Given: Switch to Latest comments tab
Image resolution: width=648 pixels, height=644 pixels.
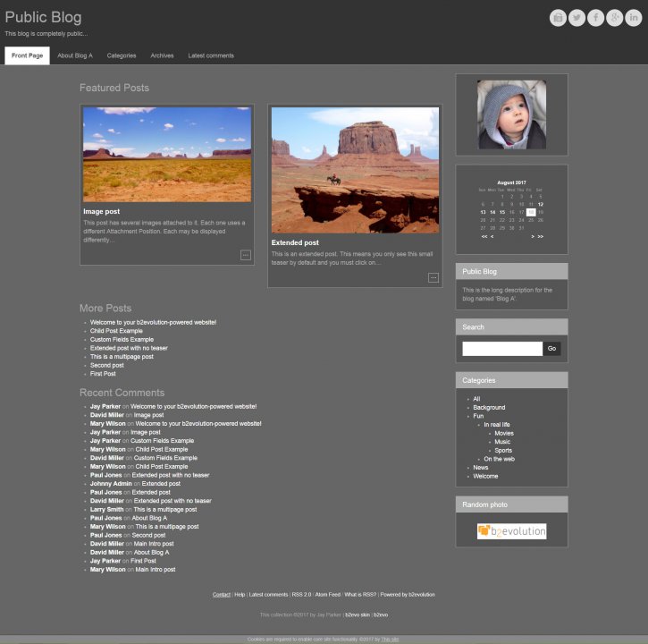Looking at the screenshot, I should pos(211,55).
